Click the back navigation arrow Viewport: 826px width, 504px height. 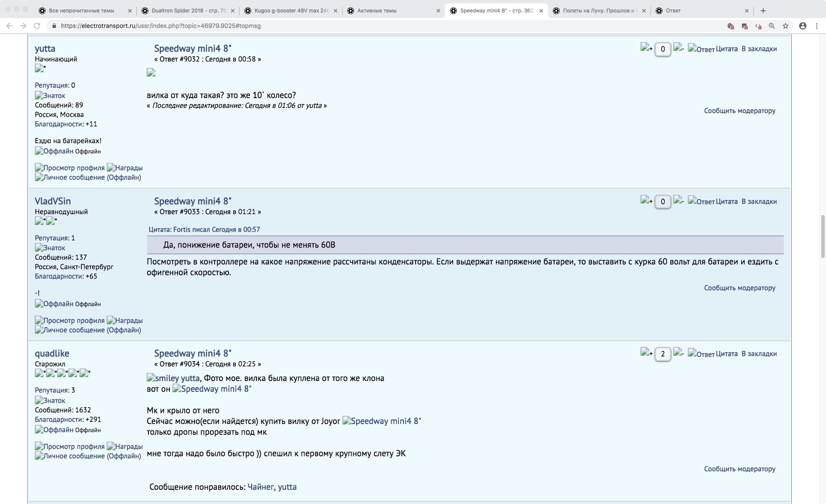pos(9,26)
